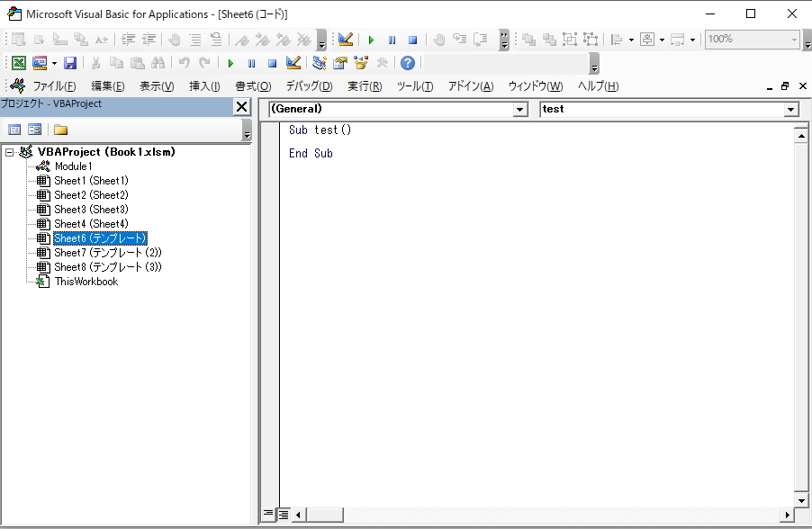The width and height of the screenshot is (812, 529).
Task: Switch to Full Module View at the editor's bottom
Action: tap(284, 515)
